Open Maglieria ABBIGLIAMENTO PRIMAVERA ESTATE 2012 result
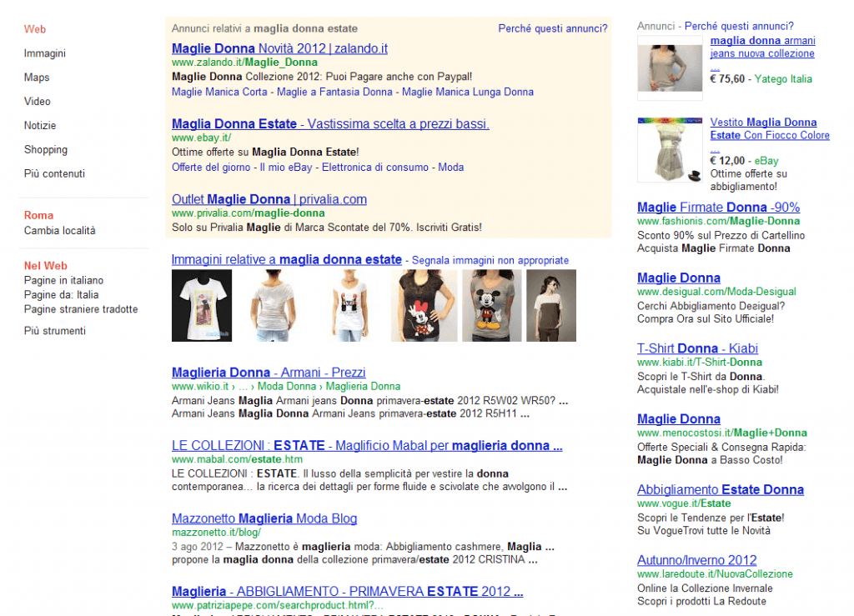The width and height of the screenshot is (854, 616). [348, 592]
